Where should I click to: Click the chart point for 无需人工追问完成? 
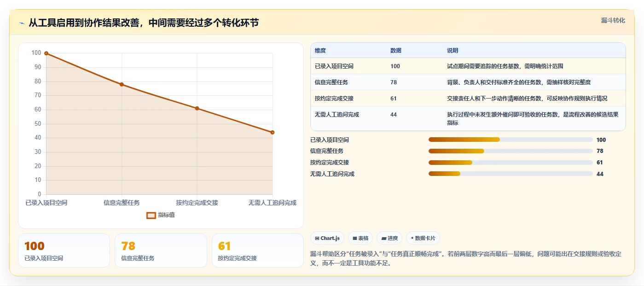[x=273, y=132]
